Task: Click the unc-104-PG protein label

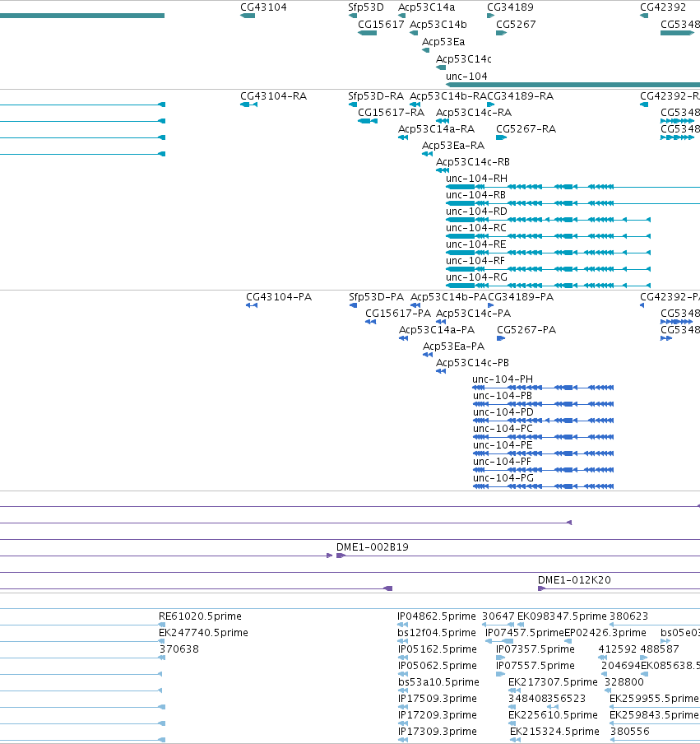Action: (503, 478)
